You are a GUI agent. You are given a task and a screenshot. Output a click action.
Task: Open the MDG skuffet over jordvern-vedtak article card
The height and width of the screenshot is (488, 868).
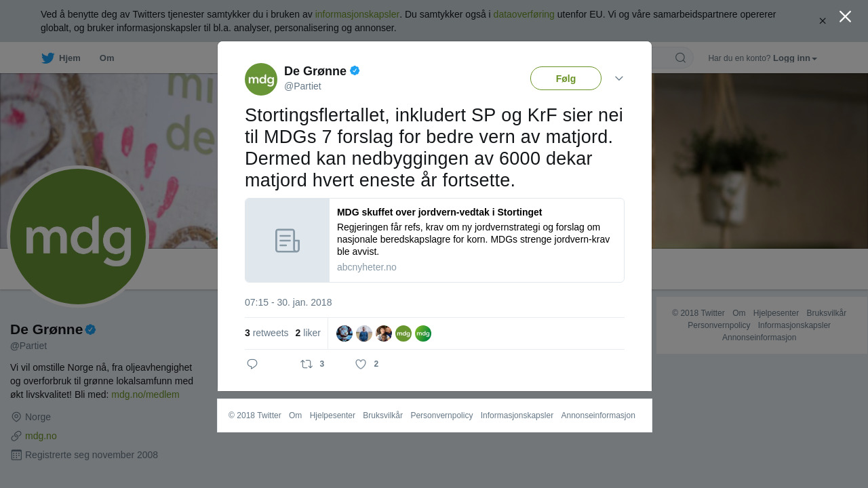coord(435,241)
